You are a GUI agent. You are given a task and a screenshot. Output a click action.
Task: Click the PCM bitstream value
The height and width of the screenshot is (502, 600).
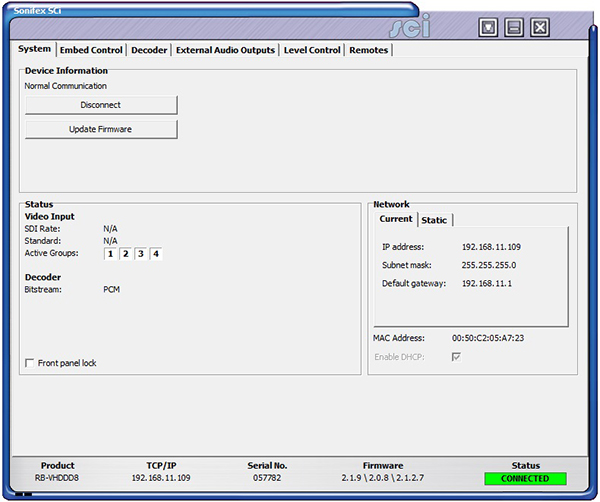point(112,290)
